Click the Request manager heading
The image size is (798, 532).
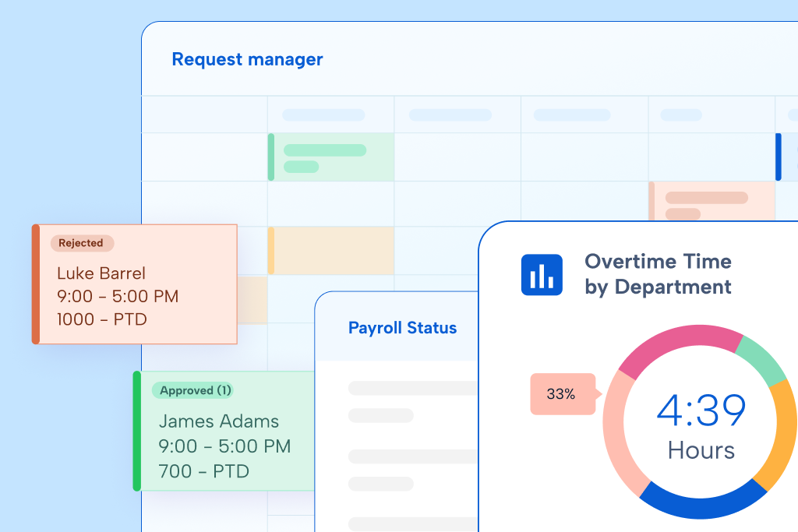pyautogui.click(x=247, y=59)
